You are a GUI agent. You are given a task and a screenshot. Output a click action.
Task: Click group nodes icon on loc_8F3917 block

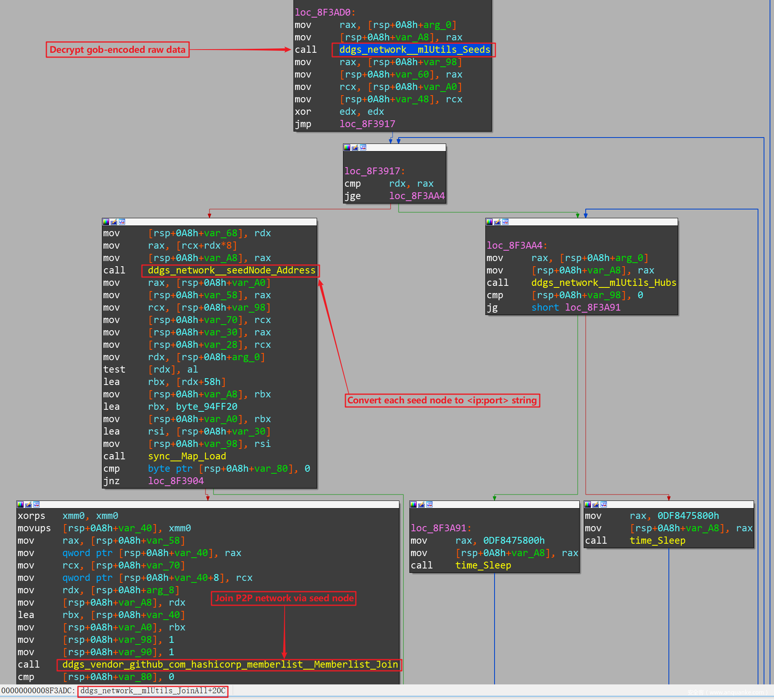click(363, 148)
